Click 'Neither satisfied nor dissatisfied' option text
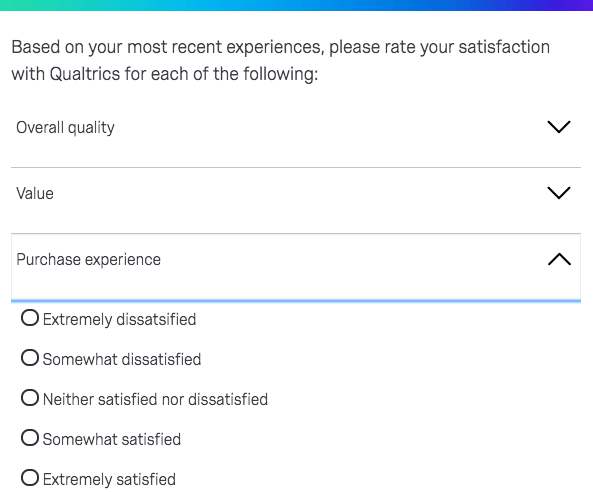This screenshot has height=492, width=593. pos(155,399)
